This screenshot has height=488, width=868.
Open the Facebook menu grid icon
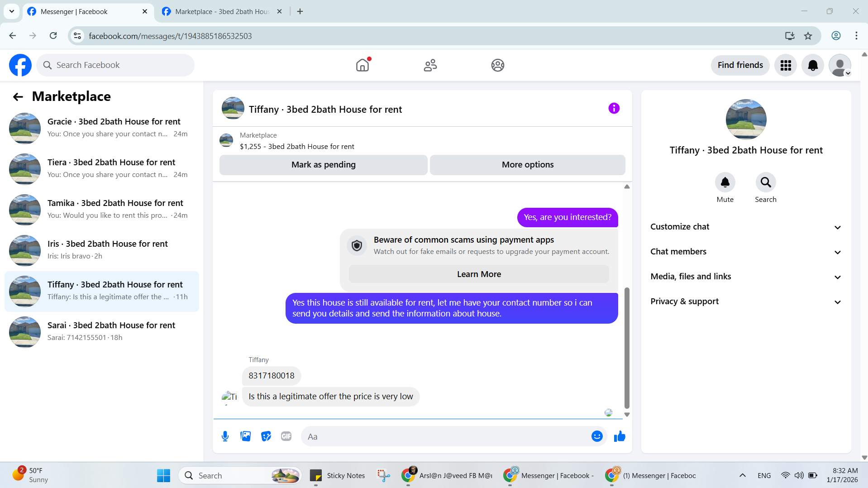(x=786, y=65)
